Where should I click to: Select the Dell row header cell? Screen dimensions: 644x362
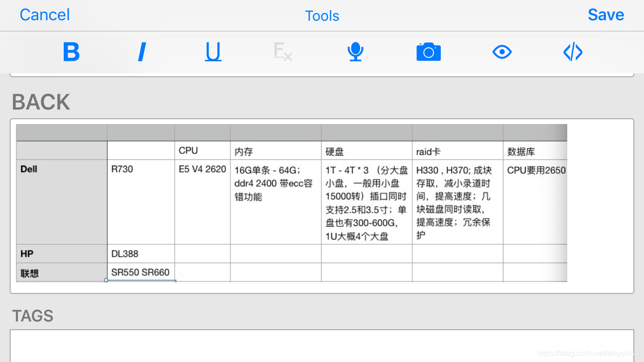click(x=62, y=202)
